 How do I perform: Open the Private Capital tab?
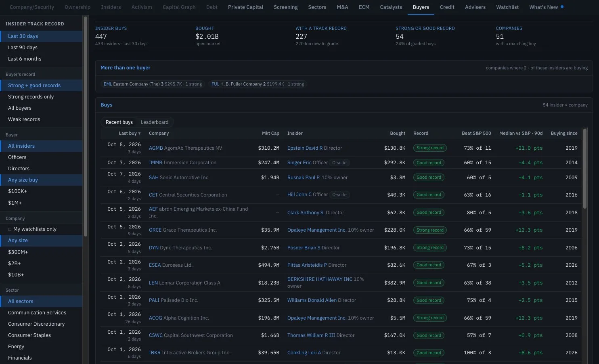[x=245, y=7]
